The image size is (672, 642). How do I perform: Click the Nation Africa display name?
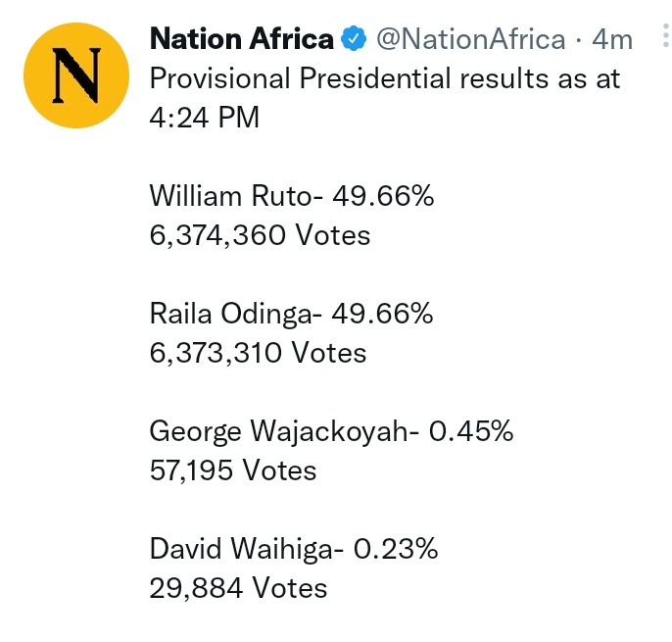tap(242, 38)
